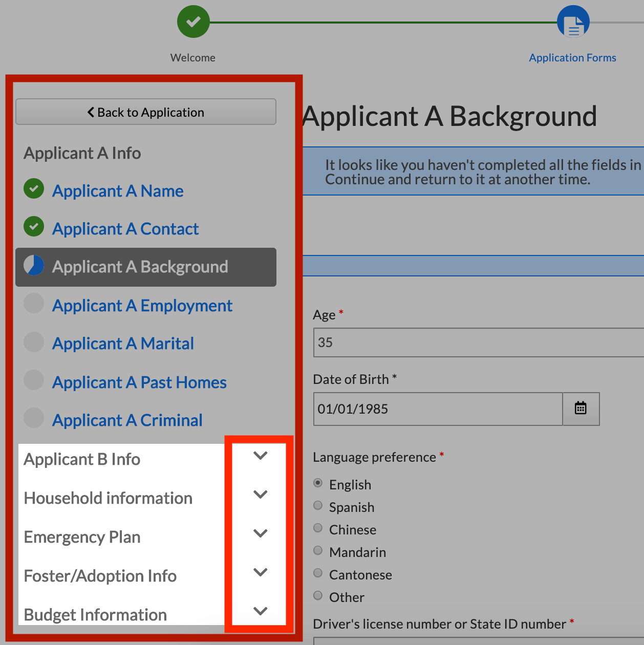Click the green checkmark beside Applicant A Contact
The image size is (644, 645).
click(34, 227)
